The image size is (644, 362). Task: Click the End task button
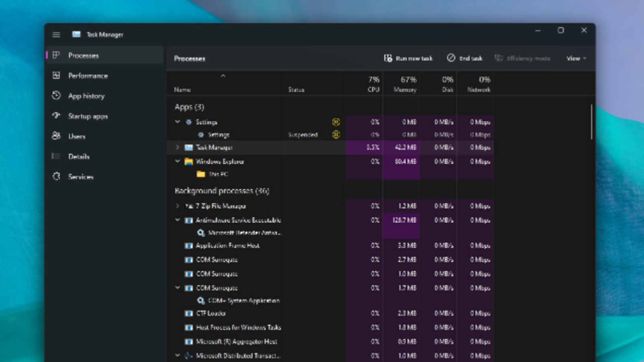pos(464,58)
